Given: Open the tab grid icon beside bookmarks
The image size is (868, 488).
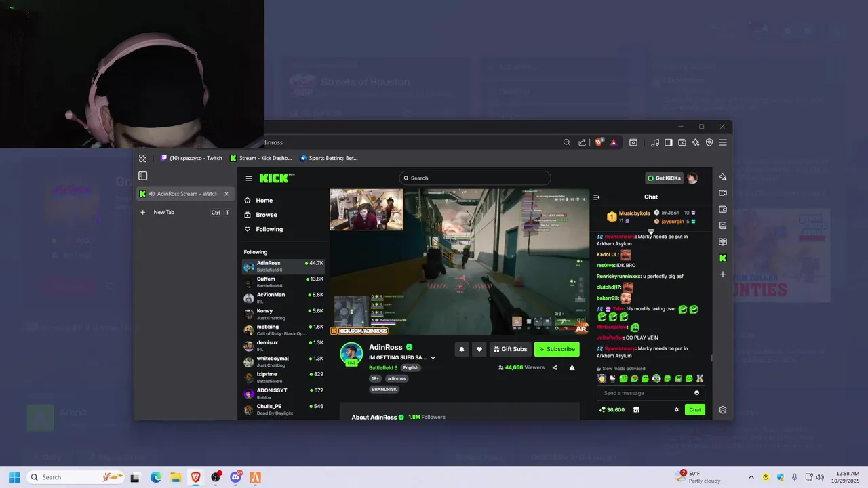Looking at the screenshot, I should pos(142,158).
